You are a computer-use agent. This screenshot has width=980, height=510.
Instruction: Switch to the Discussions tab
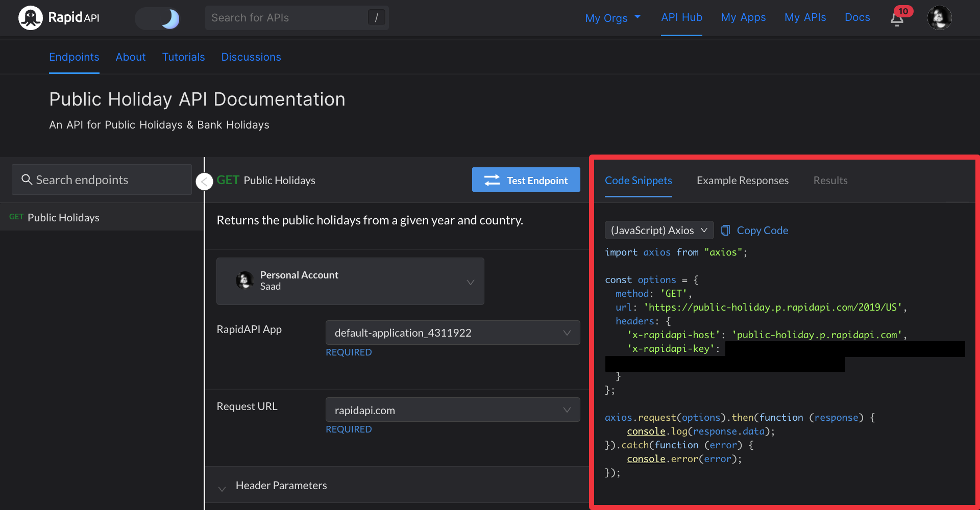251,57
